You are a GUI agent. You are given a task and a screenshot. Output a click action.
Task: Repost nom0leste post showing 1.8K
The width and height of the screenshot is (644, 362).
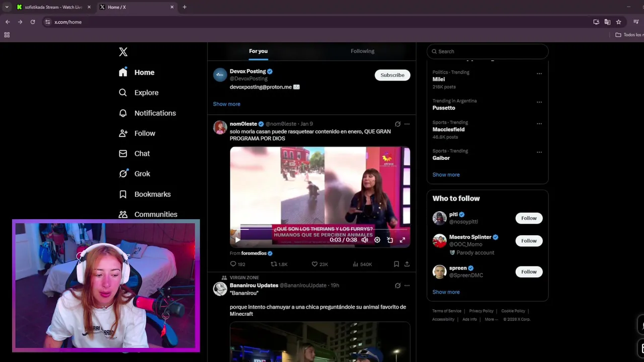[x=279, y=264]
